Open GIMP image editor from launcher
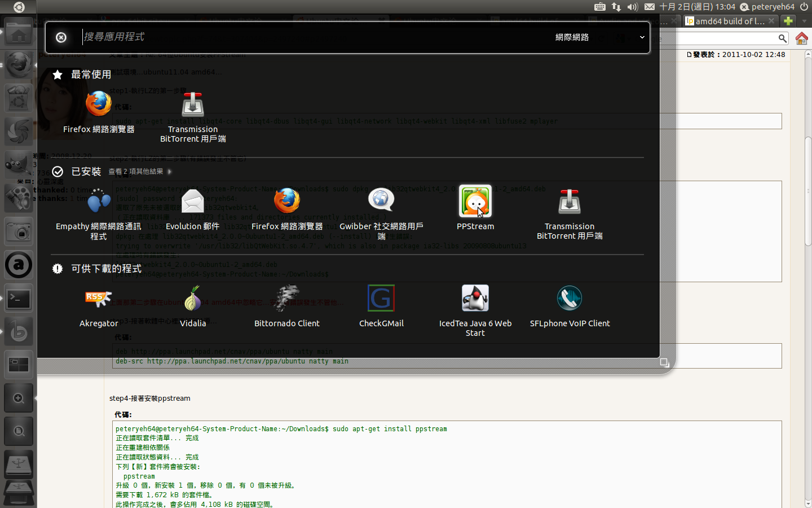 click(x=19, y=165)
